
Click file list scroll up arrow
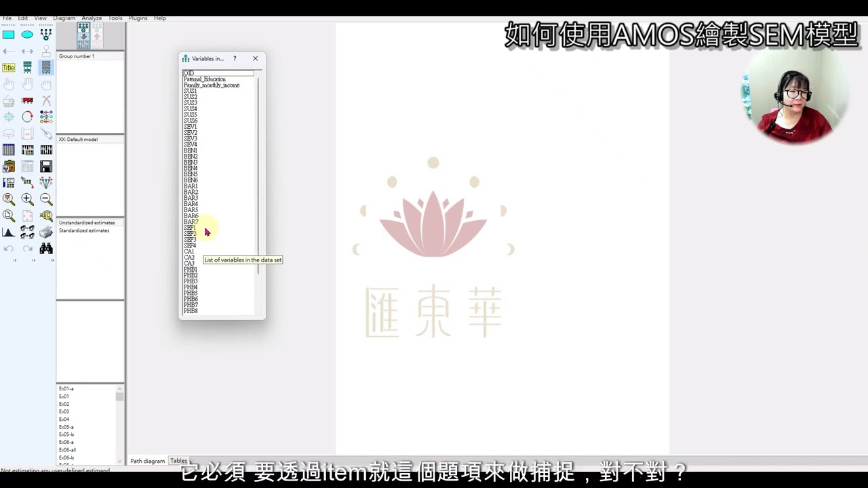pyautogui.click(x=120, y=389)
